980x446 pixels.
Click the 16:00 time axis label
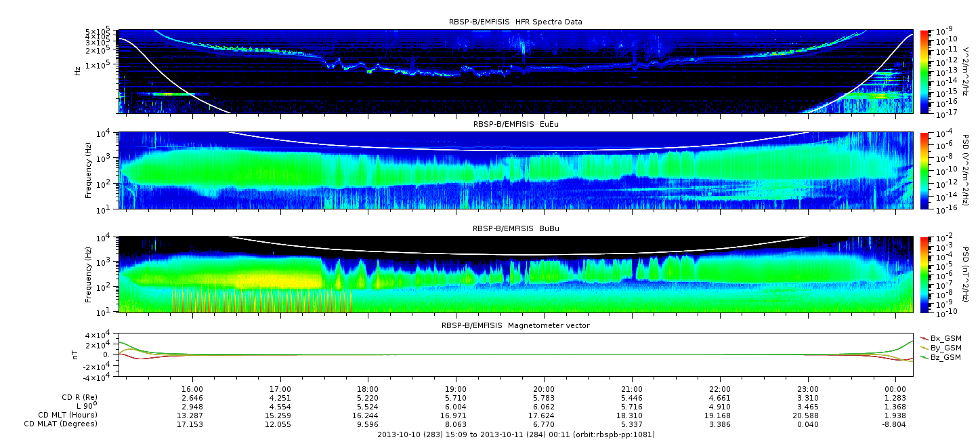click(x=192, y=389)
